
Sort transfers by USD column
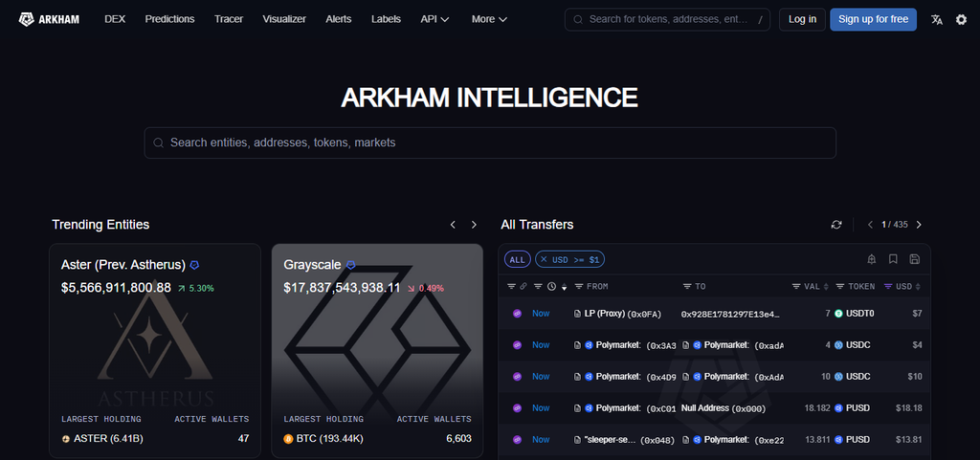pos(918,287)
